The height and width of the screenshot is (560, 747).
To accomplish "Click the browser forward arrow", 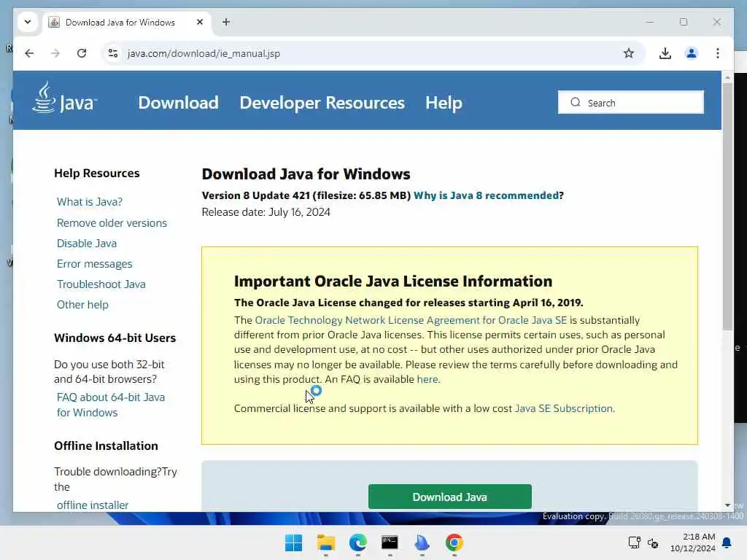I will pyautogui.click(x=55, y=53).
